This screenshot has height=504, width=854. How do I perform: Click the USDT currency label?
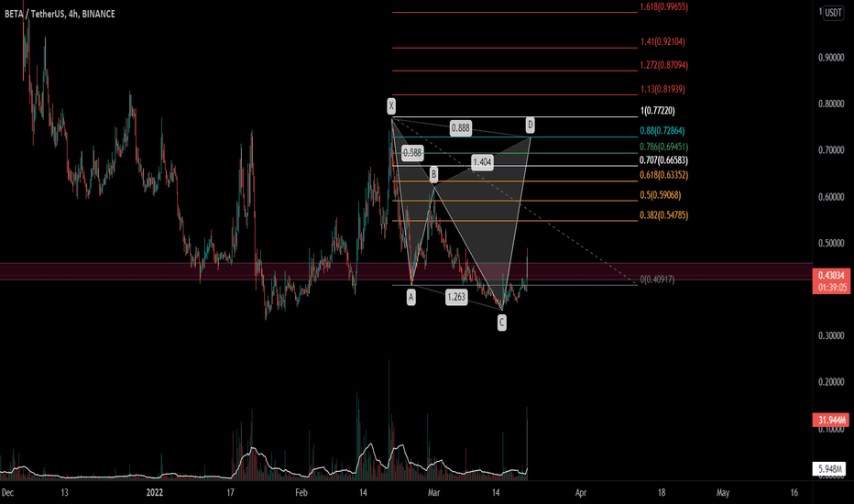(833, 13)
